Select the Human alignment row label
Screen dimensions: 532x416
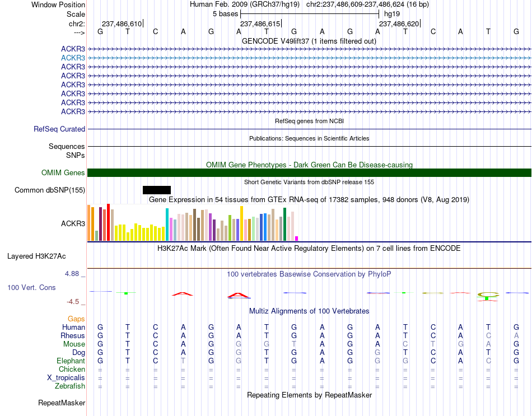pyautogui.click(x=73, y=327)
